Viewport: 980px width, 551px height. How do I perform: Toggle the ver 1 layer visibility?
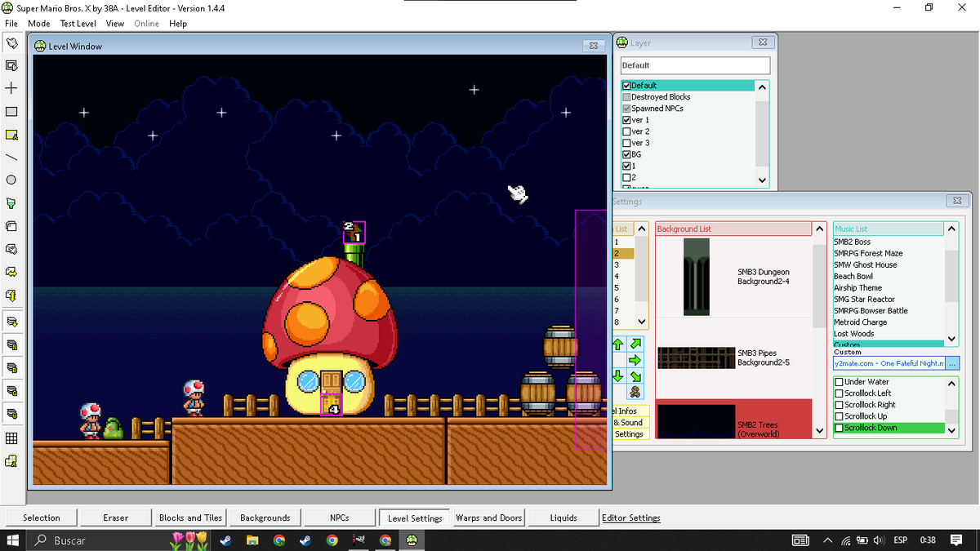626,120
